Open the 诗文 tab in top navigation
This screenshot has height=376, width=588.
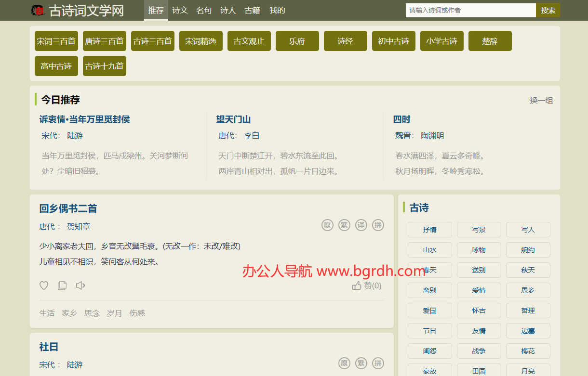[180, 10]
